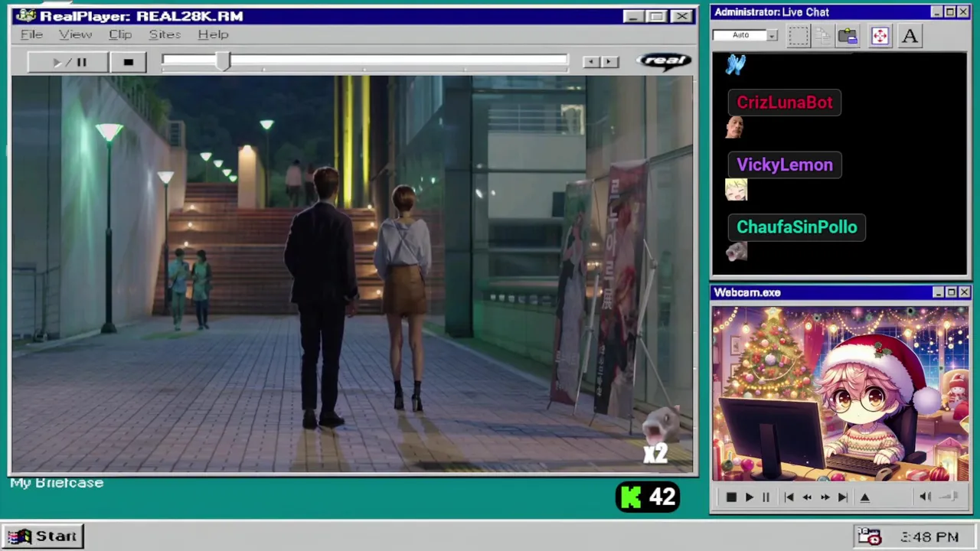Open the Sites menu in RealPlayer
Image resolution: width=980 pixels, height=551 pixels.
[x=165, y=34]
